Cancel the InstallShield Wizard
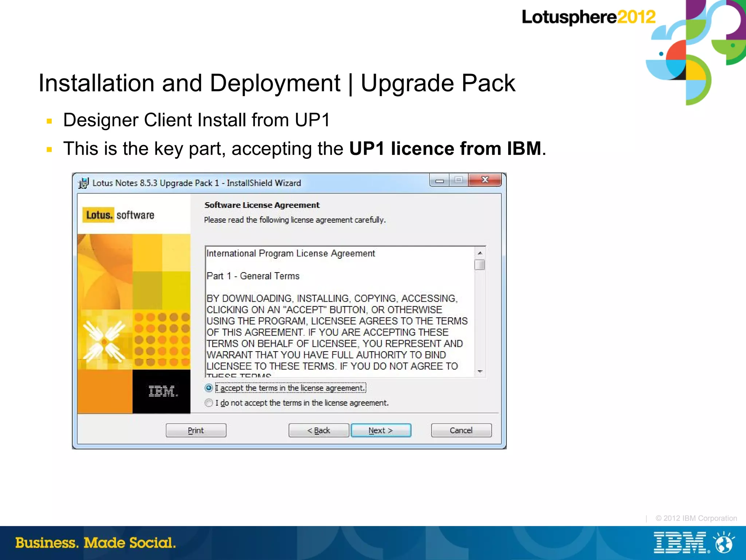 pos(461,430)
